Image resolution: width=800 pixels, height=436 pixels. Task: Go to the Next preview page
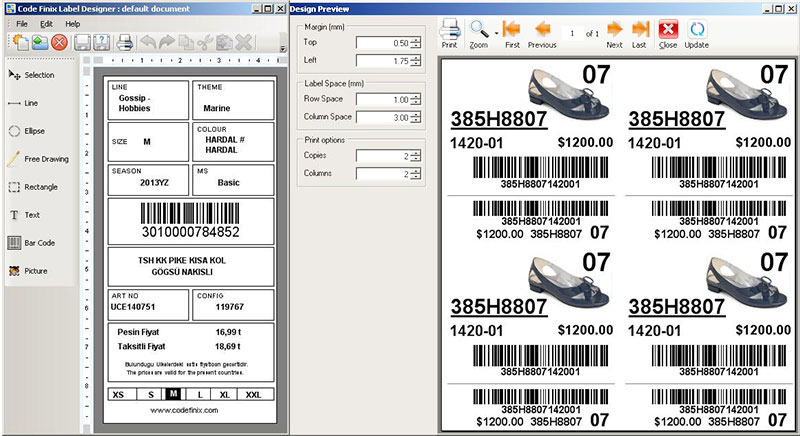tap(614, 34)
